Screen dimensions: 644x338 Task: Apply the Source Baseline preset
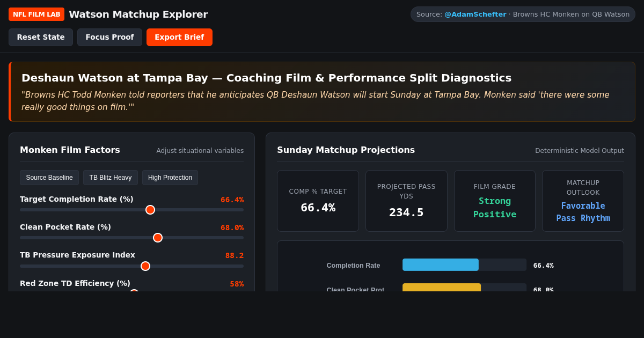(49, 178)
